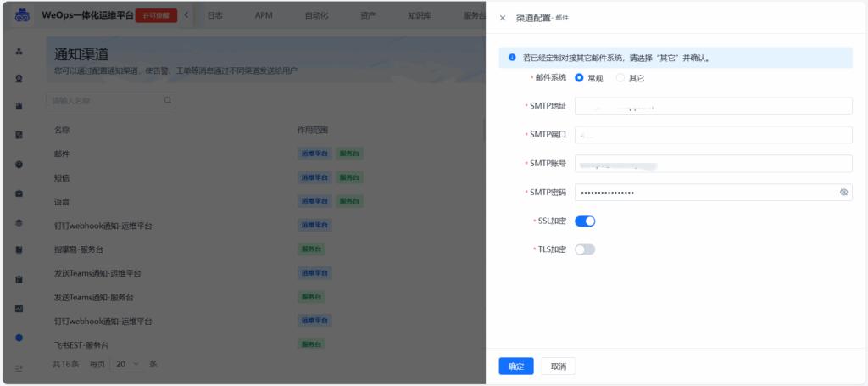Open the APM top menu
The height and width of the screenshot is (386, 868).
coord(264,15)
